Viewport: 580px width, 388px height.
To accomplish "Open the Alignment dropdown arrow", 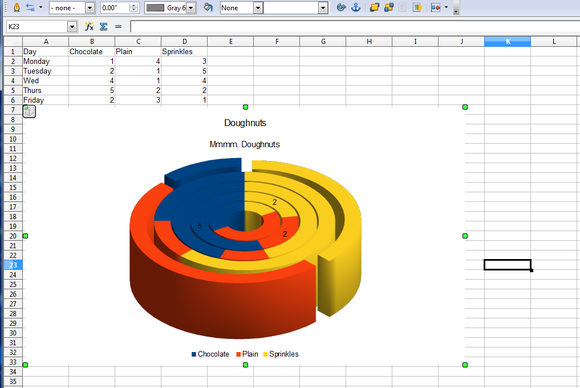I will coord(446,7).
